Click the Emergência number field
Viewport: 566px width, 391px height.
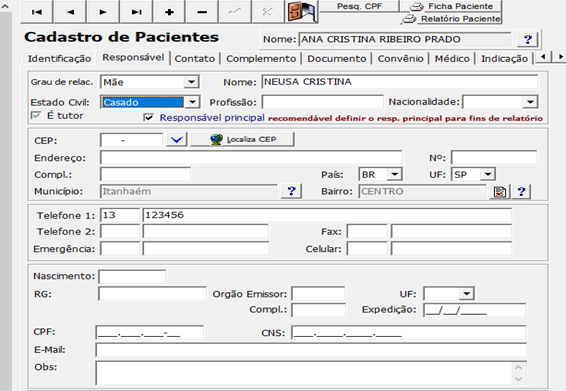tap(206, 249)
